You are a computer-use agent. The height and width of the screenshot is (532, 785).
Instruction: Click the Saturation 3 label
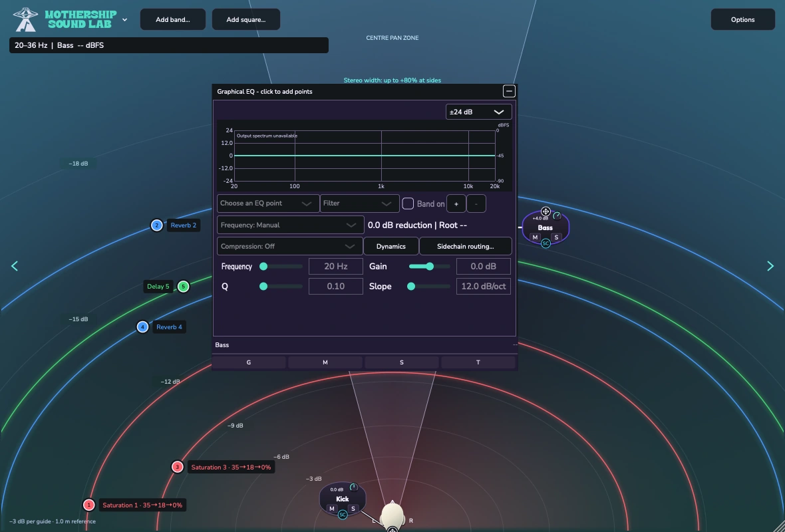pyautogui.click(x=231, y=467)
